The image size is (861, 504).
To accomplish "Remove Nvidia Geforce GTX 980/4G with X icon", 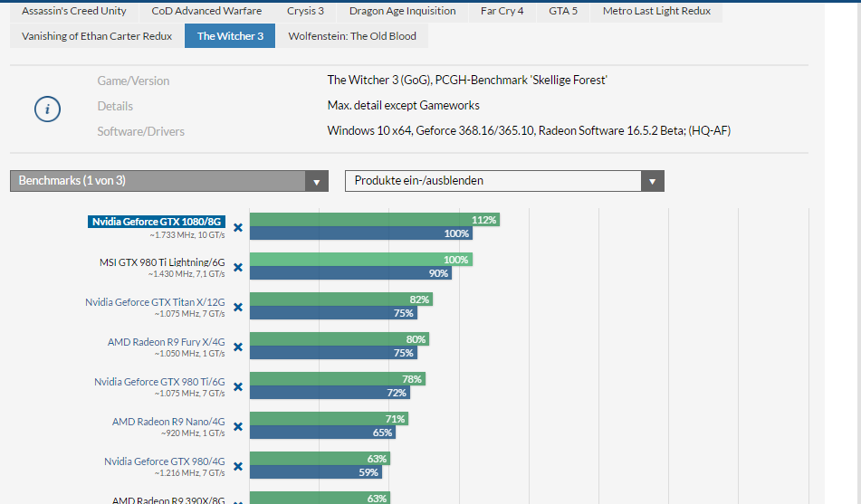I will 238,466.
